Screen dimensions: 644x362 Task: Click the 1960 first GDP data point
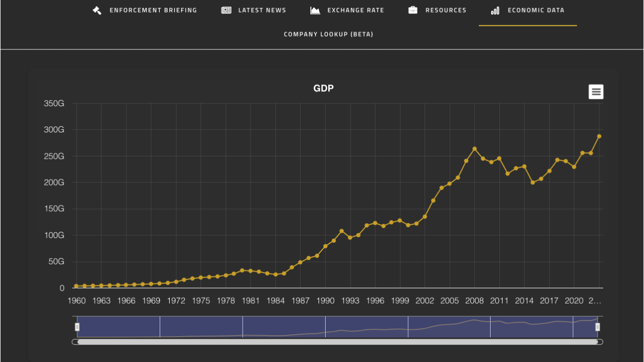[76, 286]
